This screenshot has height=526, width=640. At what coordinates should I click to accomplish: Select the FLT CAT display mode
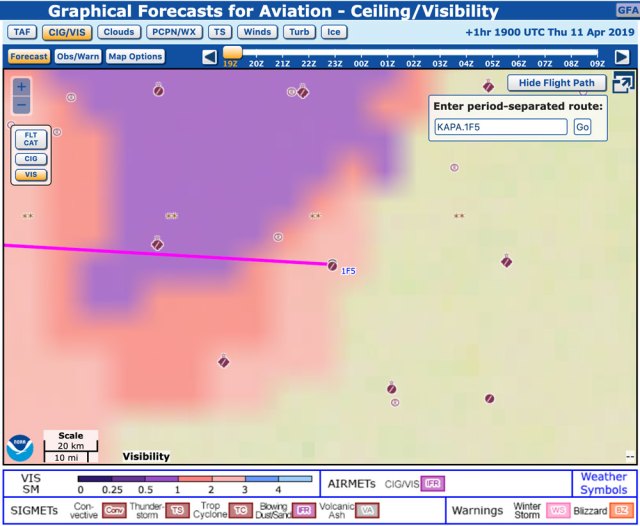coord(31,139)
